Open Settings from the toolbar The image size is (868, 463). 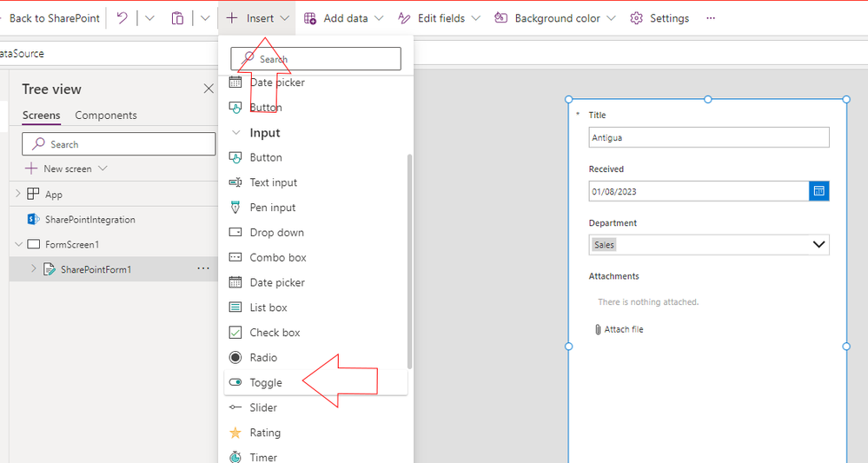[x=659, y=18]
